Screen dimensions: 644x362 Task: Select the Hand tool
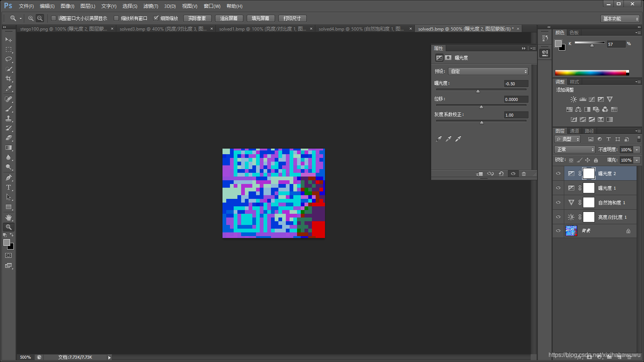pos(9,217)
